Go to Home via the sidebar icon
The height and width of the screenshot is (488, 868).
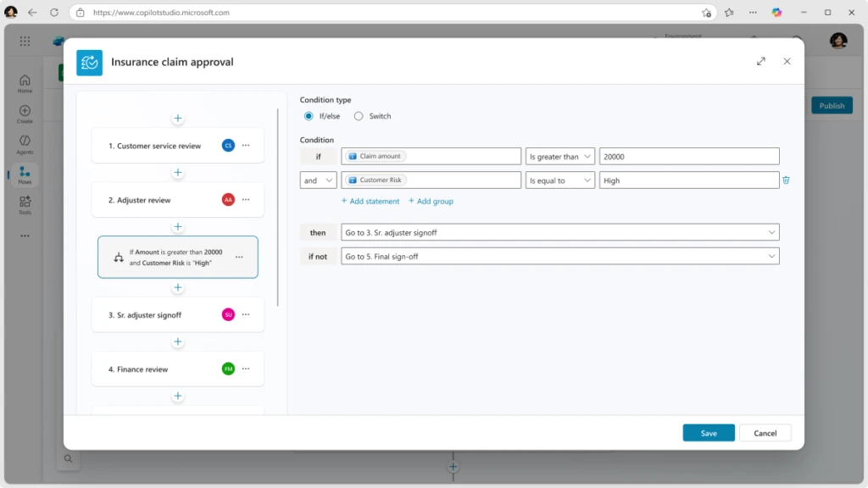coord(24,80)
